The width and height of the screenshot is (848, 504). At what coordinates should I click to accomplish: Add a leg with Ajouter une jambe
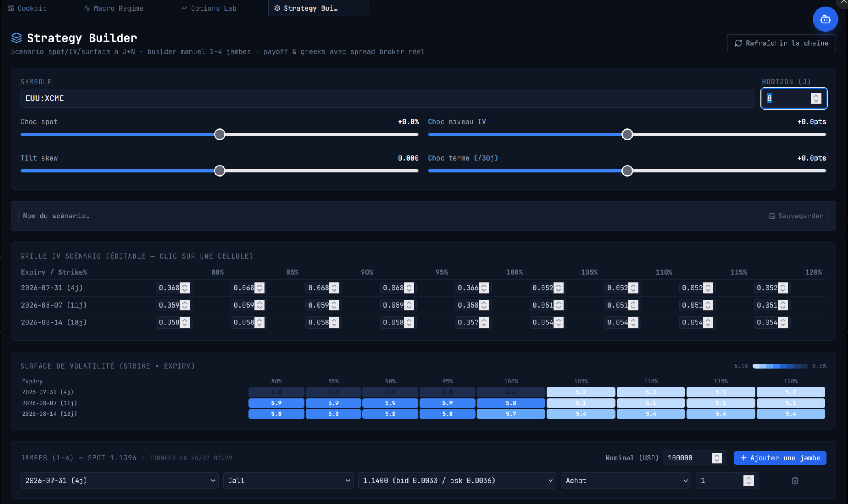780,458
